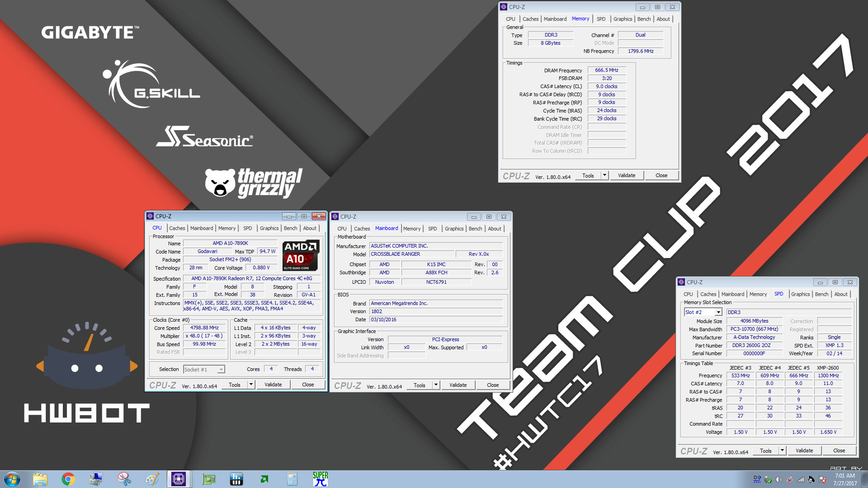Click the satellite dish tray icon
This screenshot has height=488, width=868.
(811, 479)
